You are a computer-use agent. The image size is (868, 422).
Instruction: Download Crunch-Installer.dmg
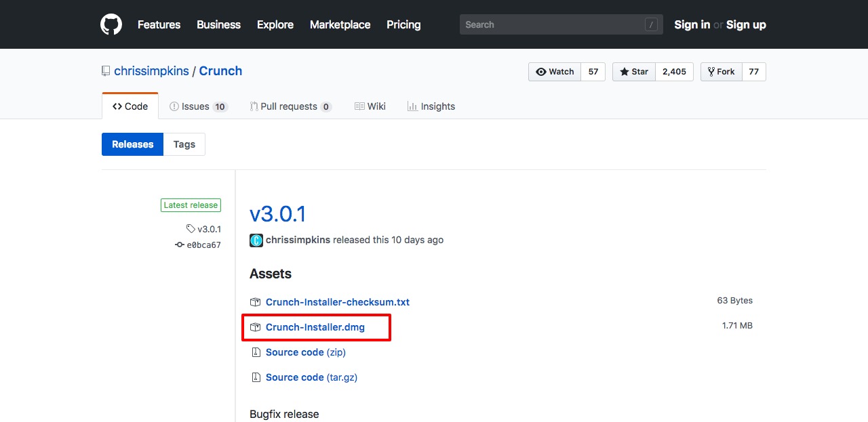point(315,327)
